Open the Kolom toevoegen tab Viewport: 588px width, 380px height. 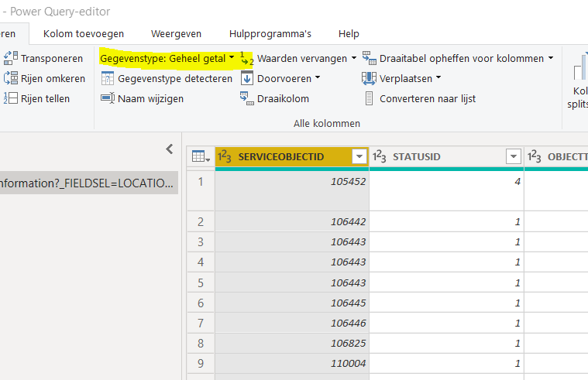pos(84,34)
